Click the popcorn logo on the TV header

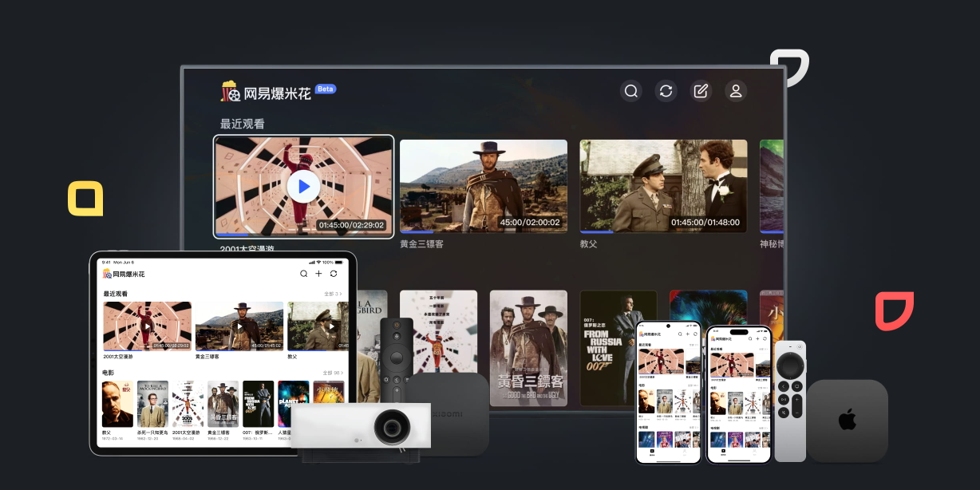tap(231, 91)
